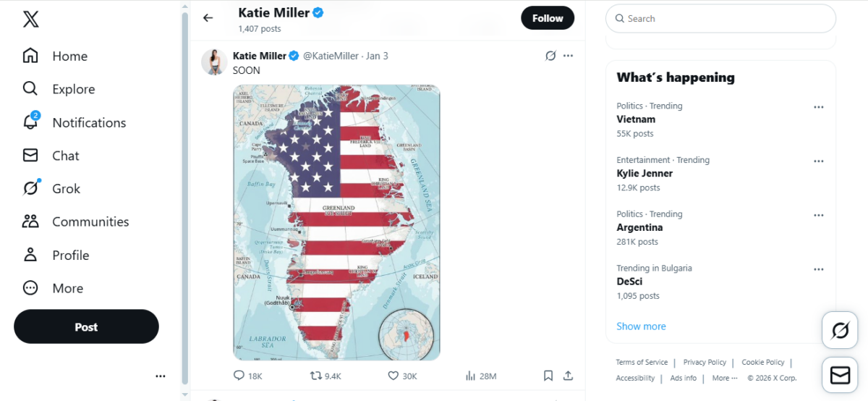
Task: Click Show more under trends
Action: pyautogui.click(x=641, y=326)
